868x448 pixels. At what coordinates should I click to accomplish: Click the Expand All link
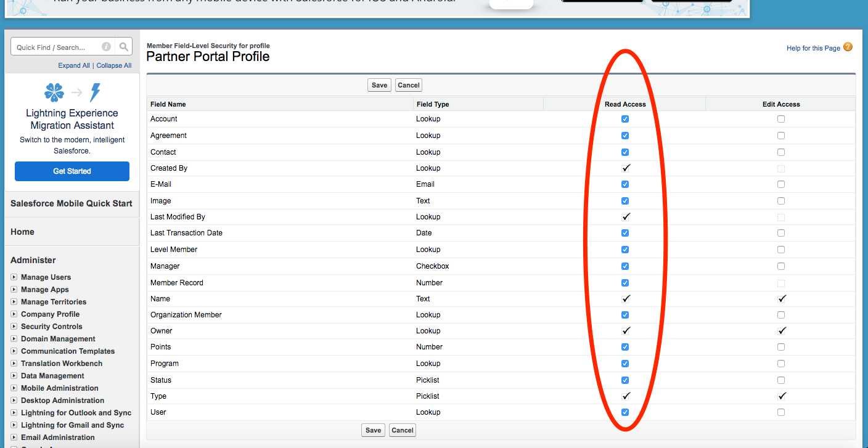click(74, 65)
